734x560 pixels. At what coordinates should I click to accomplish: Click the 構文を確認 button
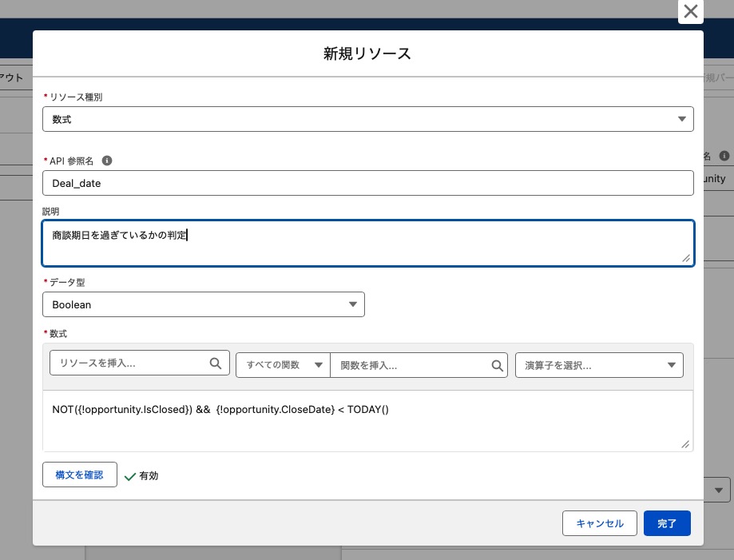tap(80, 475)
